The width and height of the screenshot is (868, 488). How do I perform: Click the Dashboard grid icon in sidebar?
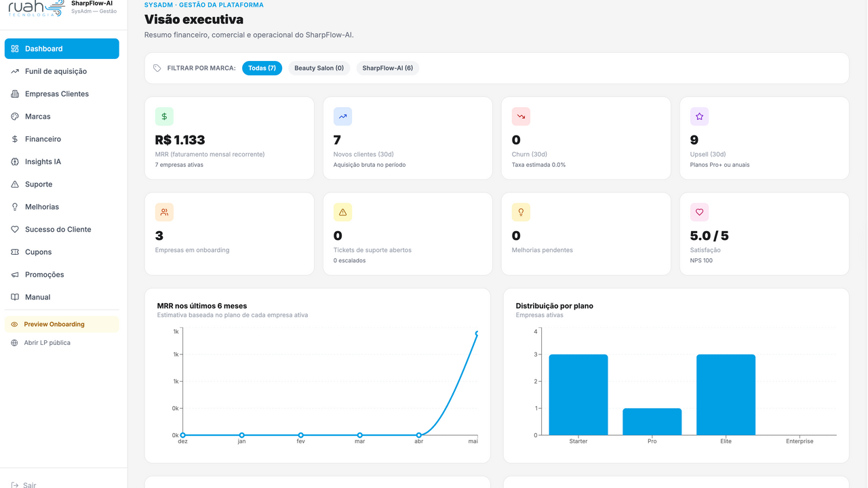point(15,49)
